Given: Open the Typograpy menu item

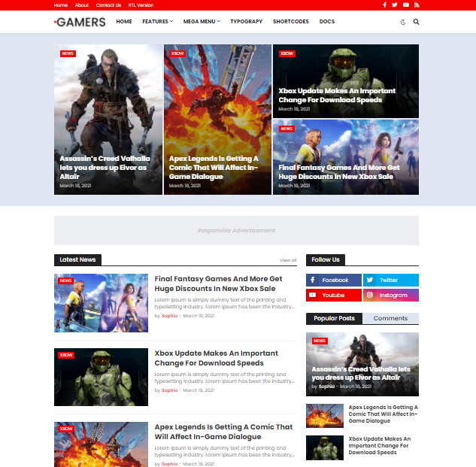Looking at the screenshot, I should tap(246, 22).
